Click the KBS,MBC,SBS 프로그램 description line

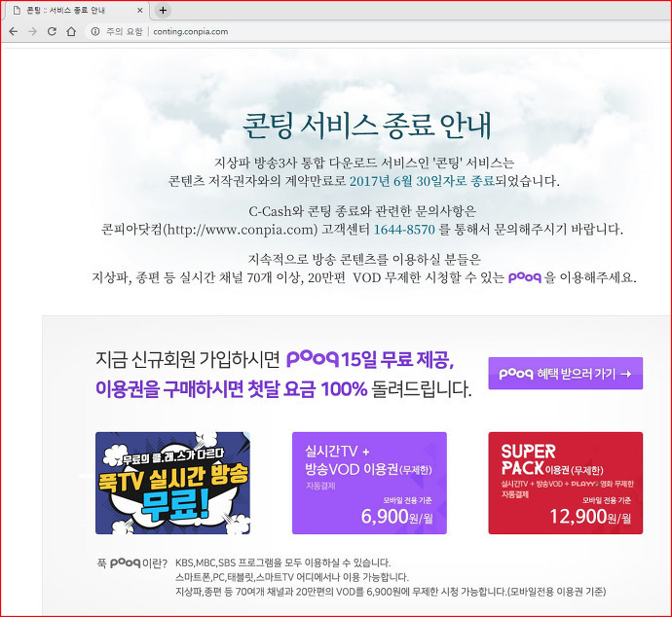click(282, 563)
